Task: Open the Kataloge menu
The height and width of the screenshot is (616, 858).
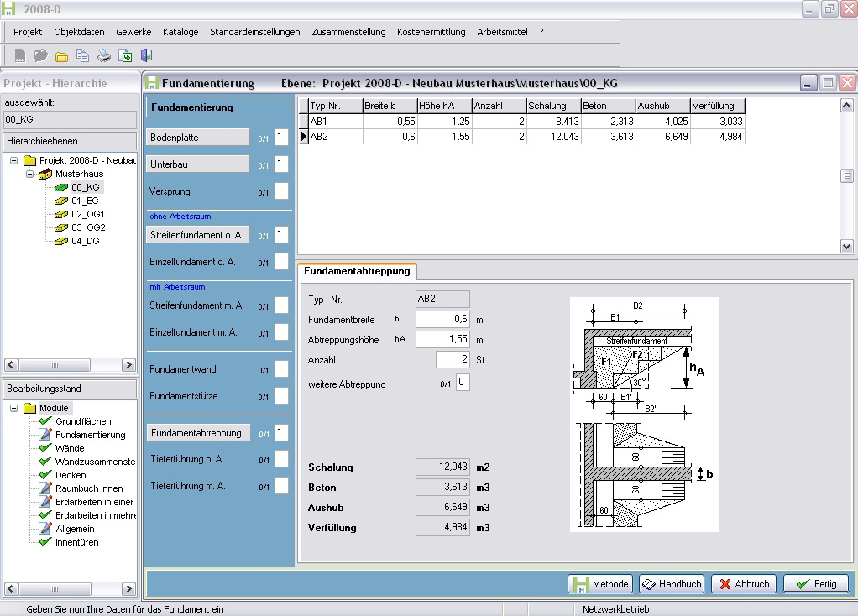Action: click(x=180, y=32)
